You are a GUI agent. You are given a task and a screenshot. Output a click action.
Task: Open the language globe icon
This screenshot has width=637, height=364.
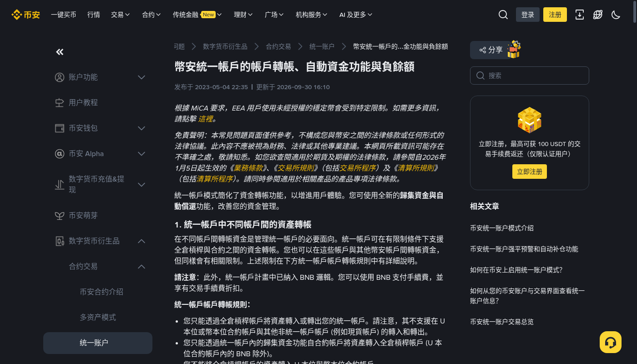tap(598, 15)
